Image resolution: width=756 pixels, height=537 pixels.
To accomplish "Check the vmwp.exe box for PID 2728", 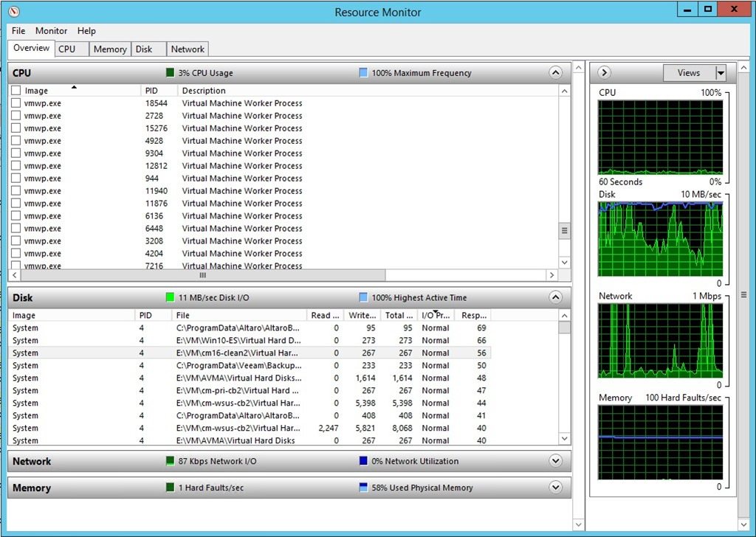I will 16,116.
